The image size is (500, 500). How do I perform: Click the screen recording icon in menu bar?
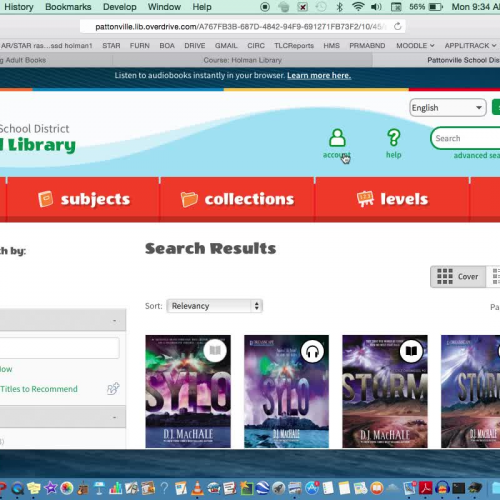[265, 7]
